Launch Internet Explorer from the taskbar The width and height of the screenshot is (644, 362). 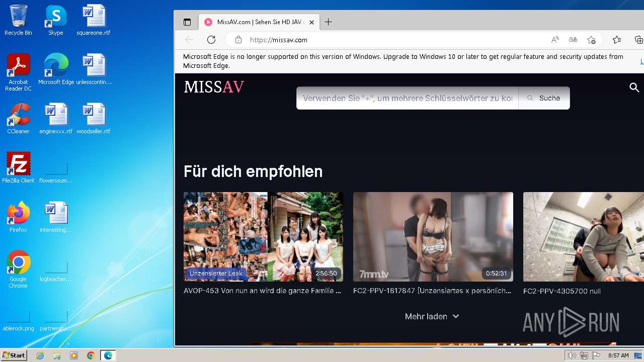tap(40, 355)
